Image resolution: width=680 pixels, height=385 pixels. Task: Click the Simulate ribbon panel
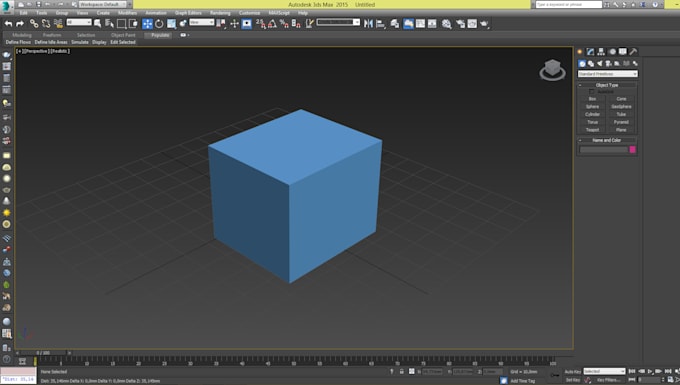pyautogui.click(x=80, y=42)
